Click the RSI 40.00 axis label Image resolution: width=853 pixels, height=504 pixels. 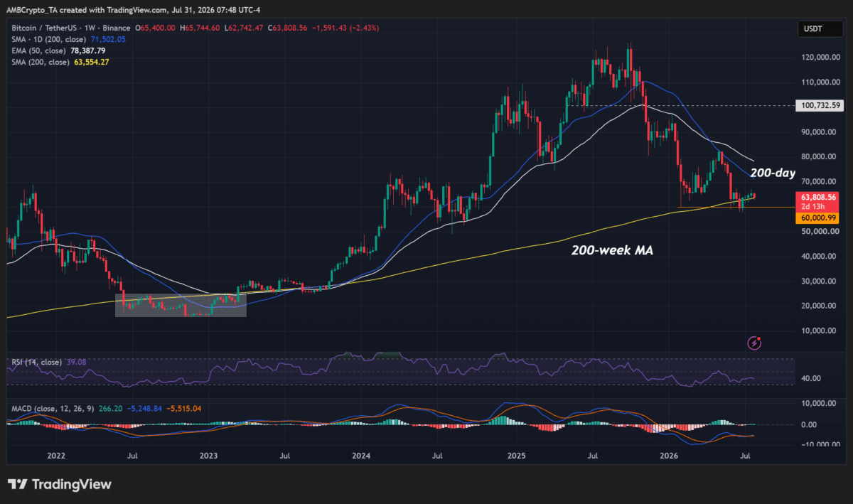[x=810, y=378]
